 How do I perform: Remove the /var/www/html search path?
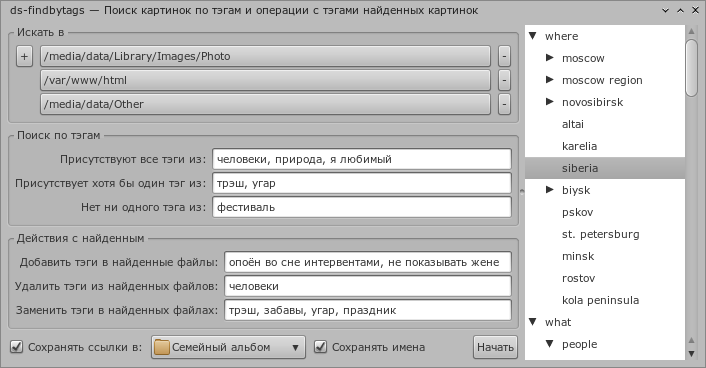point(504,81)
